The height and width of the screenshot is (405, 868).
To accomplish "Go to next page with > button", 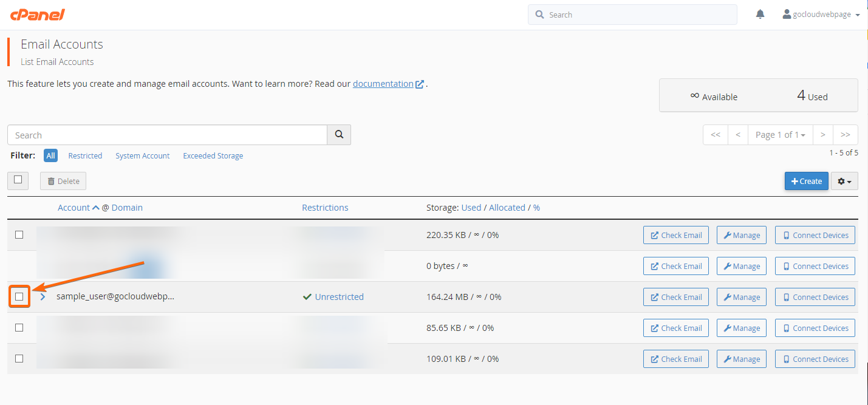I will [x=823, y=135].
